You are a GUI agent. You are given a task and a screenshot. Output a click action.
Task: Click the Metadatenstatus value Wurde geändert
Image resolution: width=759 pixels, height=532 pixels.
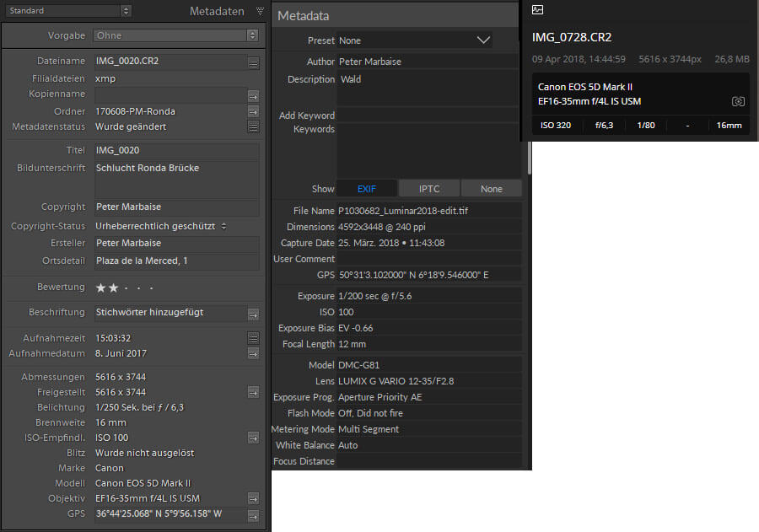point(131,126)
